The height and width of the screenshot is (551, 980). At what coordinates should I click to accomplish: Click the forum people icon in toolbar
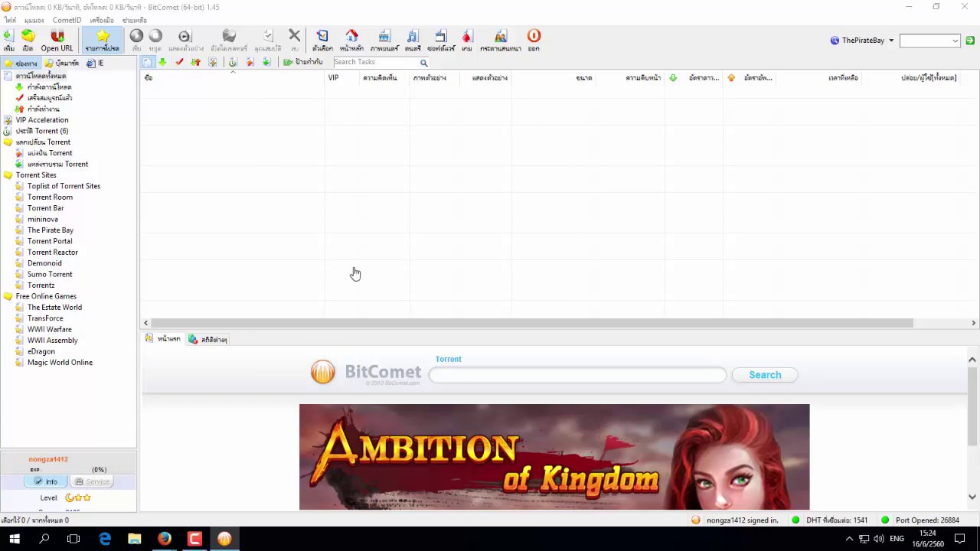(x=501, y=40)
